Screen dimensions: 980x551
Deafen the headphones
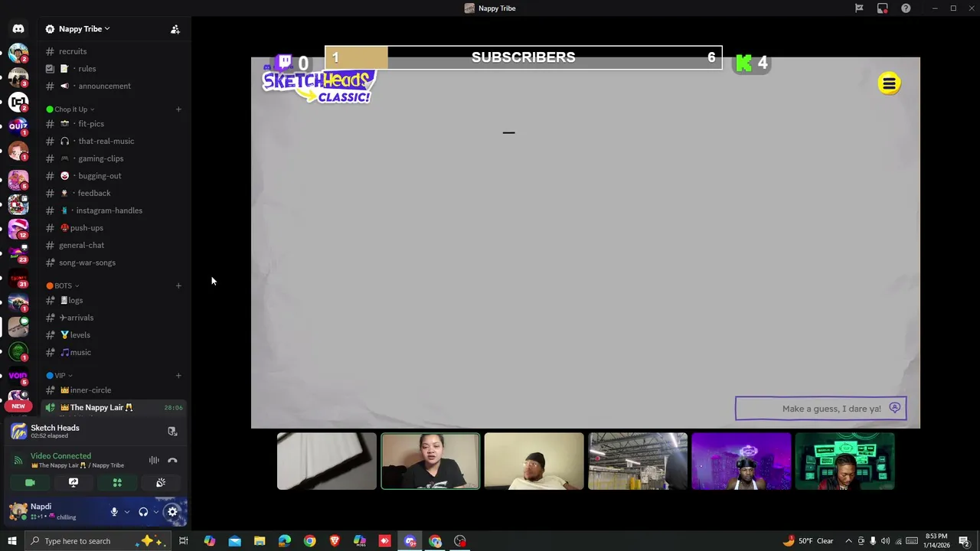point(143,512)
